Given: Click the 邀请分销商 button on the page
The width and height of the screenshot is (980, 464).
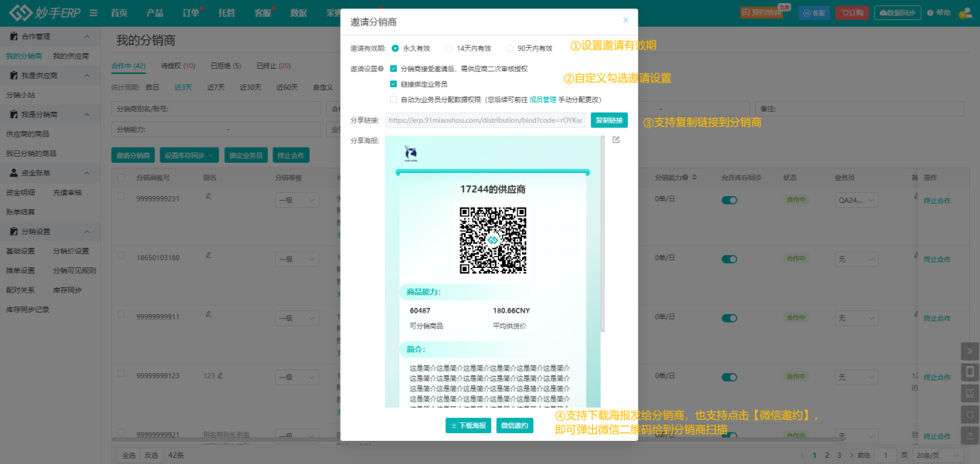Looking at the screenshot, I should 134,155.
